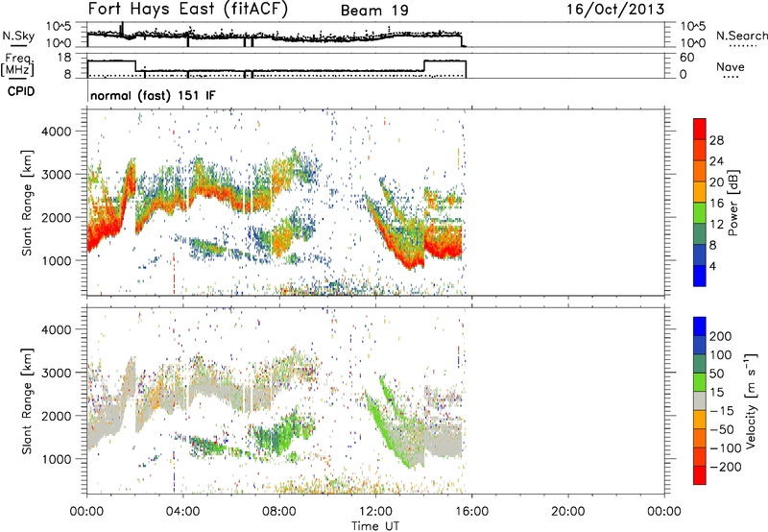Pick the Velocity segment between -15 and -50

700,420
